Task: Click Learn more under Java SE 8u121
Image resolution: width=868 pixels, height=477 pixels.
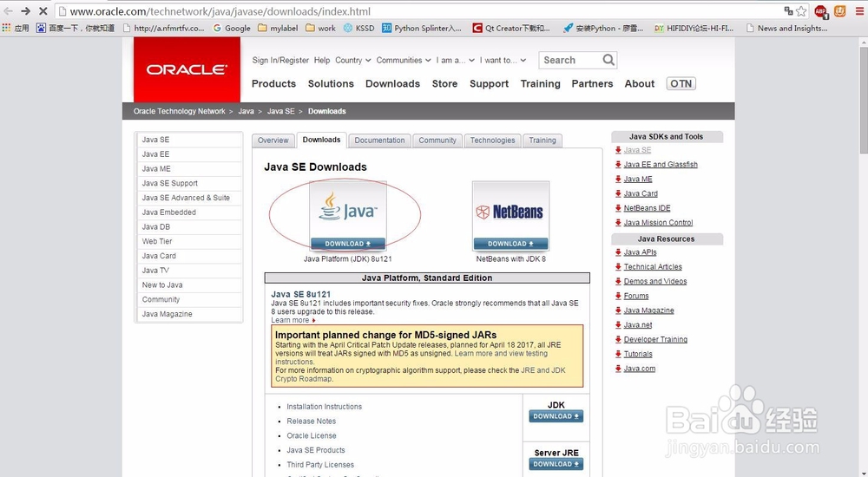Action: (291, 320)
